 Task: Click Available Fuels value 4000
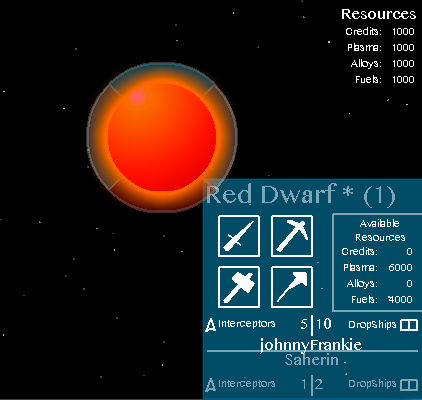click(400, 300)
